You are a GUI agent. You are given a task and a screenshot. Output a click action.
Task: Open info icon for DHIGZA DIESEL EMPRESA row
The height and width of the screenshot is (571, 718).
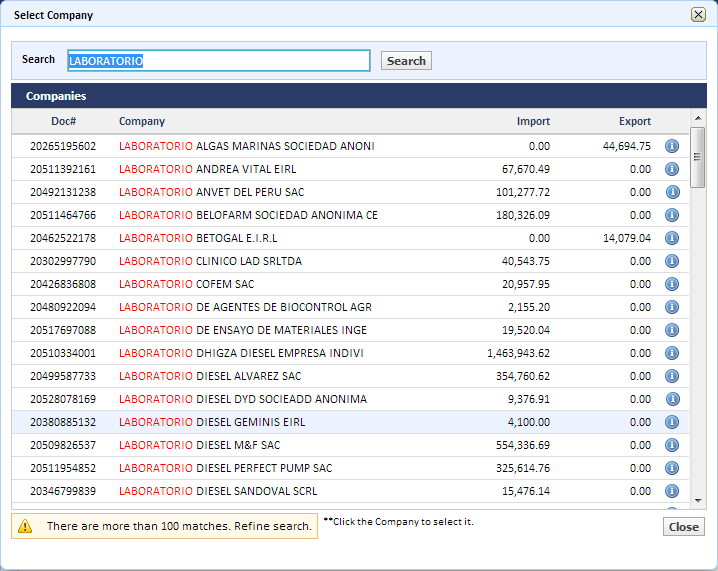click(x=672, y=353)
